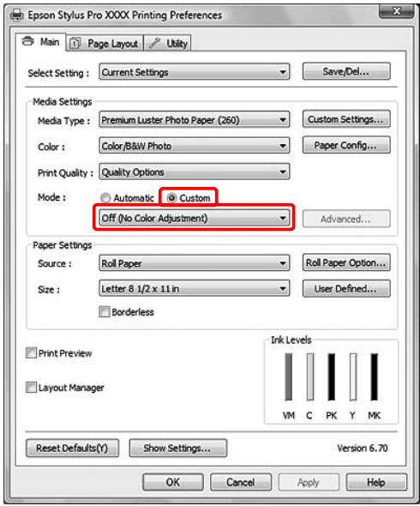This screenshot has height=506, width=420.
Task: Click the MK ink level bar
Action: [x=375, y=376]
